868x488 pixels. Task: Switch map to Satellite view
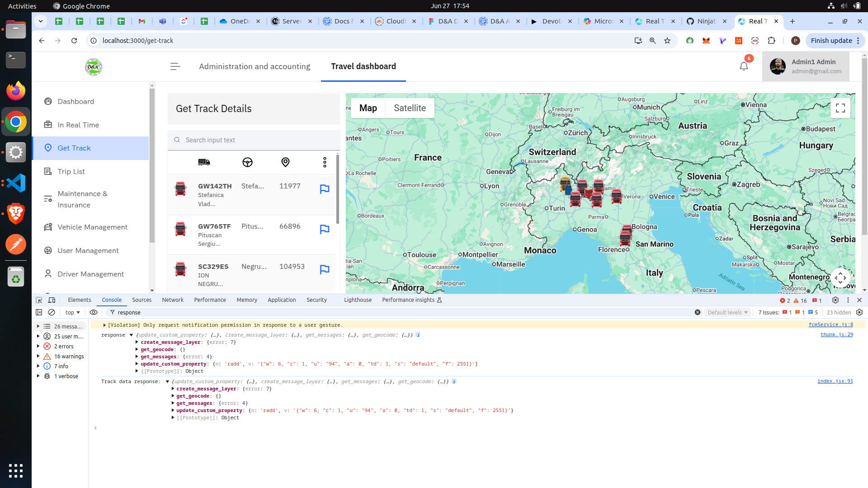[x=409, y=108]
